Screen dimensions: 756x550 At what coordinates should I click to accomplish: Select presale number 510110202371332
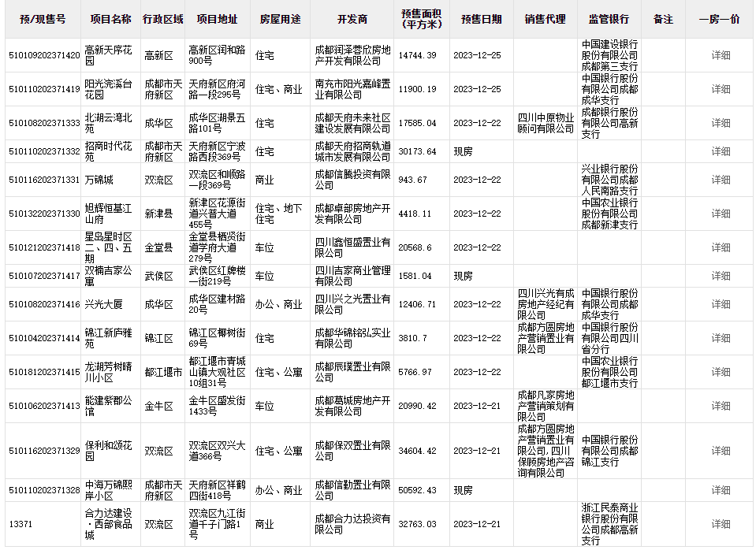pyautogui.click(x=44, y=151)
